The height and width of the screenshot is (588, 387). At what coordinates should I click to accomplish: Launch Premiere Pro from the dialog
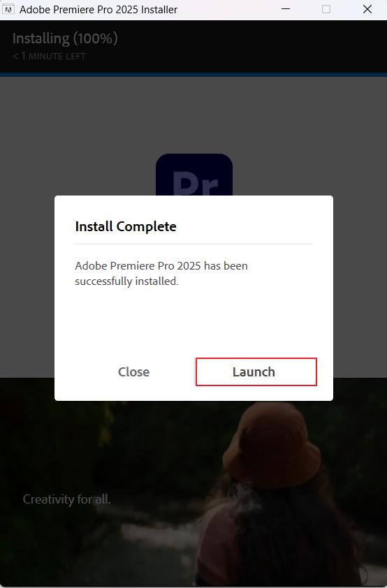pos(256,372)
